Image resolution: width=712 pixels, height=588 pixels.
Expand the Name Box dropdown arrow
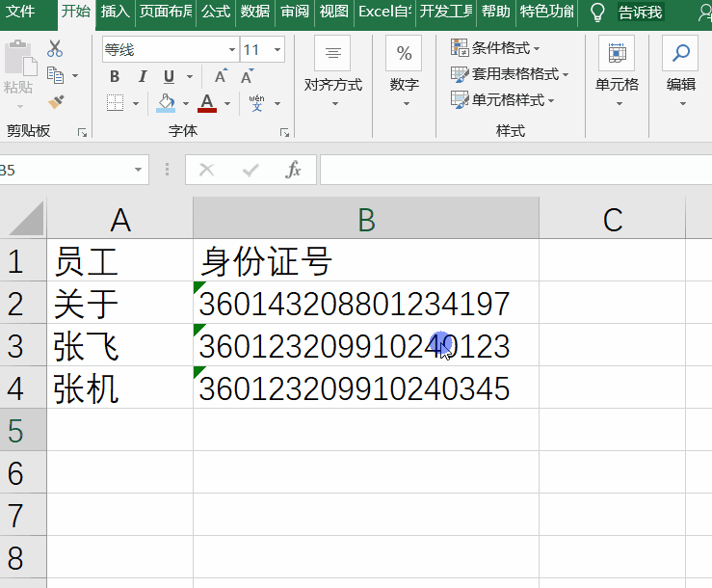pyautogui.click(x=138, y=170)
